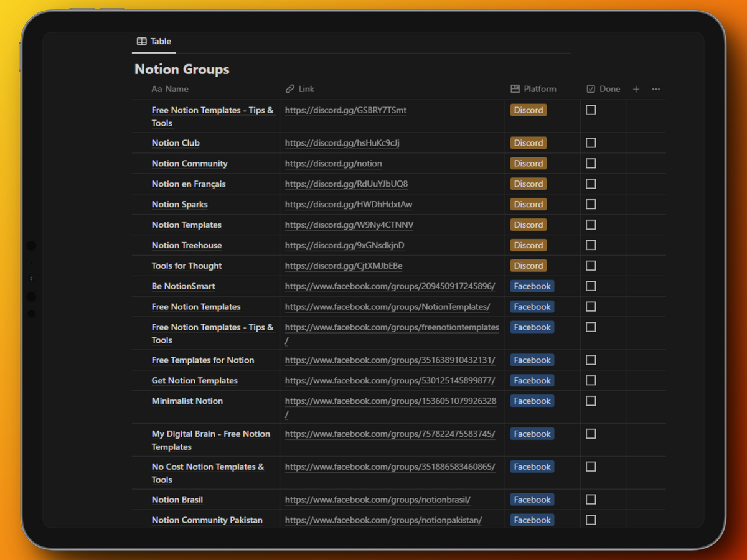Click the Aa icon in the Name header
Screen dimensions: 747x560
[156, 89]
